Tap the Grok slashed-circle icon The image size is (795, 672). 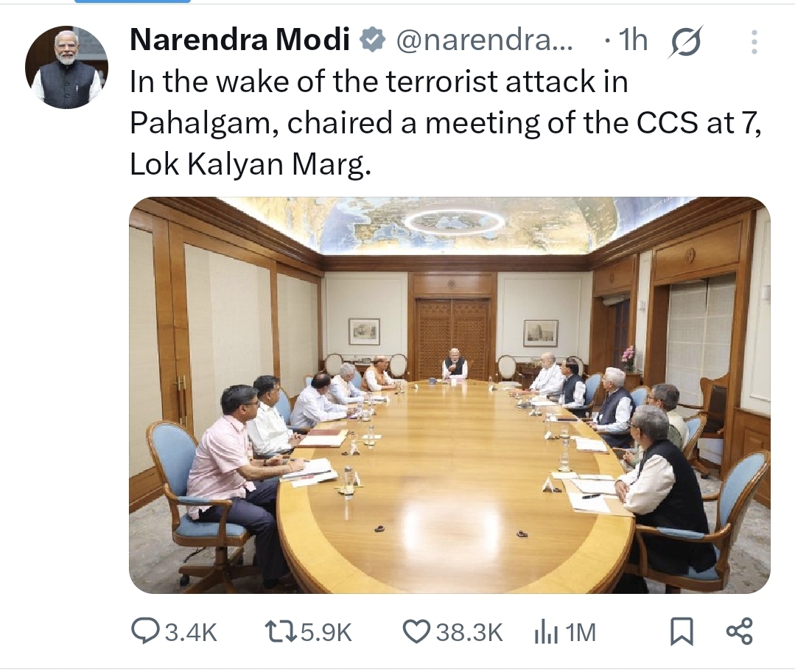coord(685,42)
